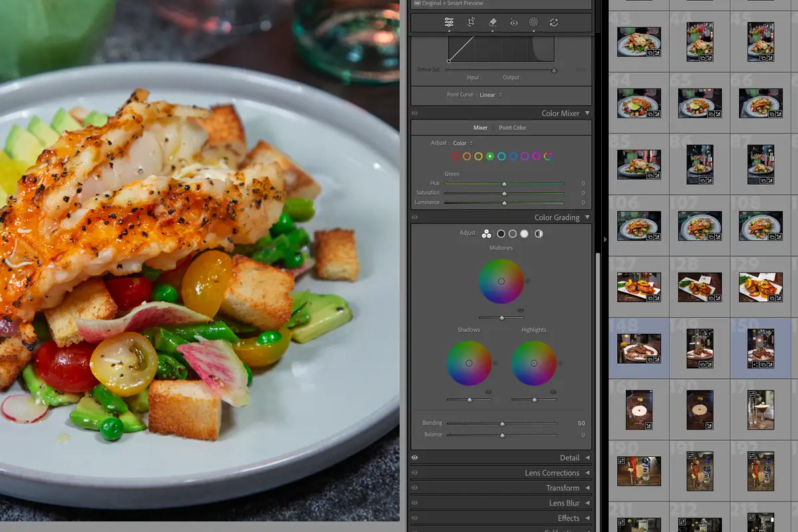Select the Edit sliders tool icon
Screen dimensions: 798x532
tap(449, 22)
